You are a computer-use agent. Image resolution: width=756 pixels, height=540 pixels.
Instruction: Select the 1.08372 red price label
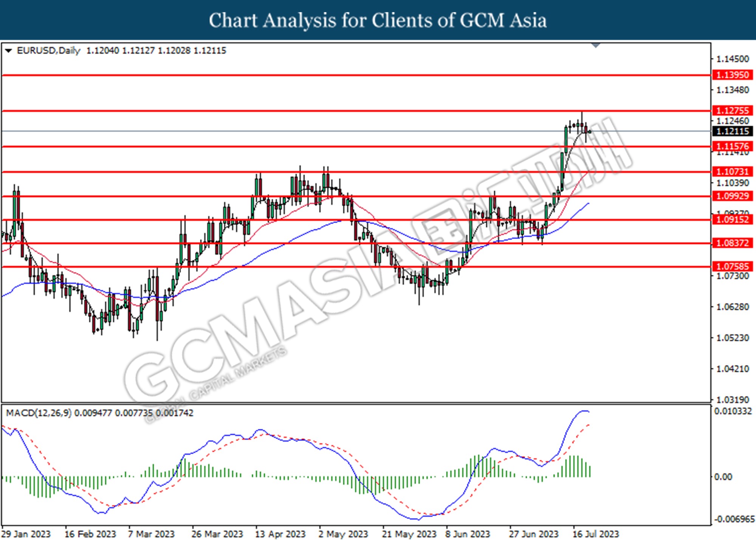[733, 243]
